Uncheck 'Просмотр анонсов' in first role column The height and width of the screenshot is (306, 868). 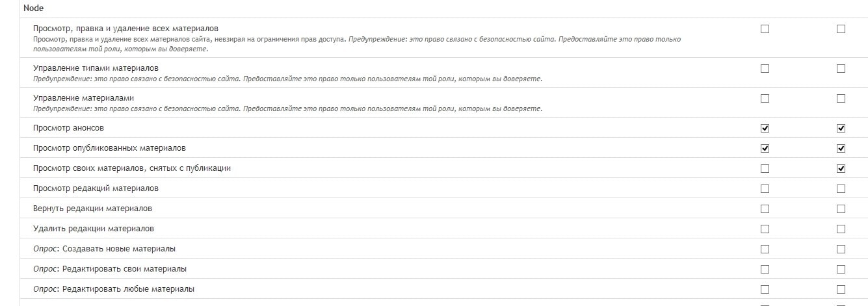click(765, 128)
